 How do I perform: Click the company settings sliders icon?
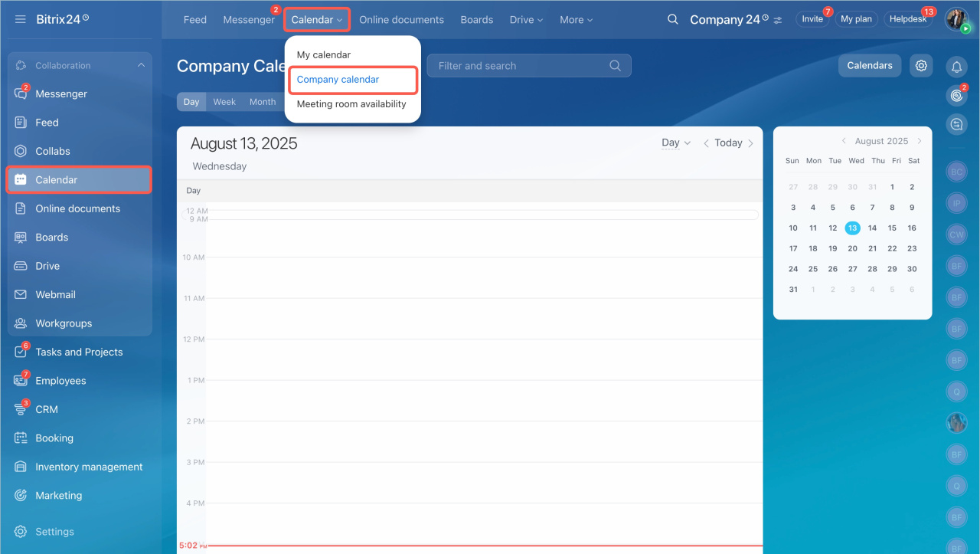click(x=778, y=20)
